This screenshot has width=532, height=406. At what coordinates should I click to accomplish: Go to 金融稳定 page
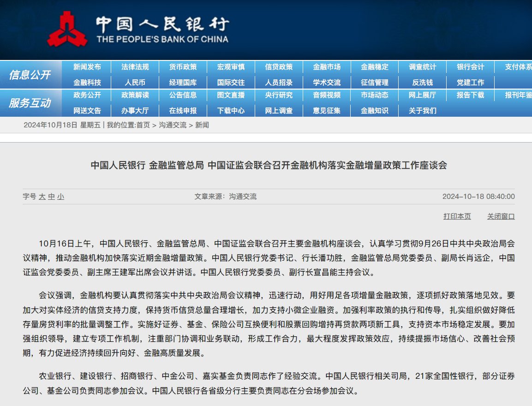375,67
